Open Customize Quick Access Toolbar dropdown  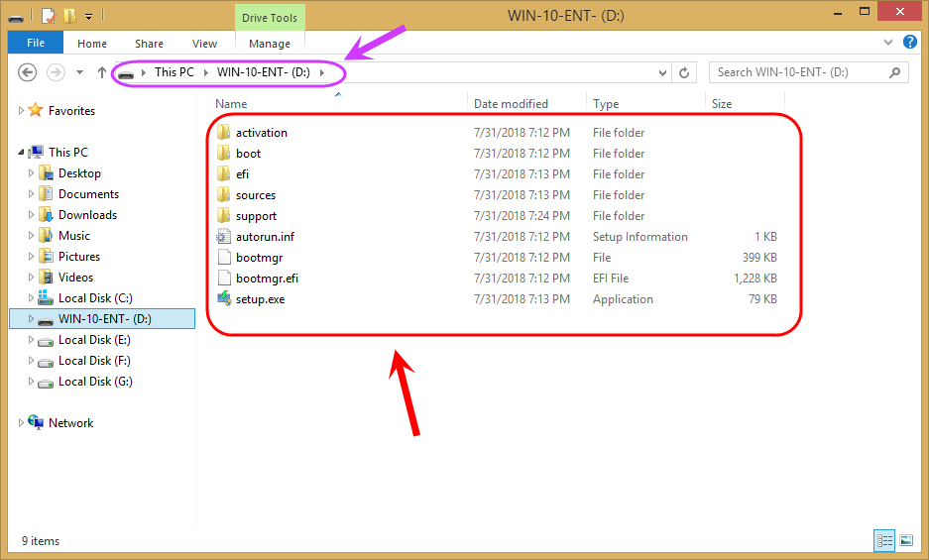pyautogui.click(x=88, y=17)
